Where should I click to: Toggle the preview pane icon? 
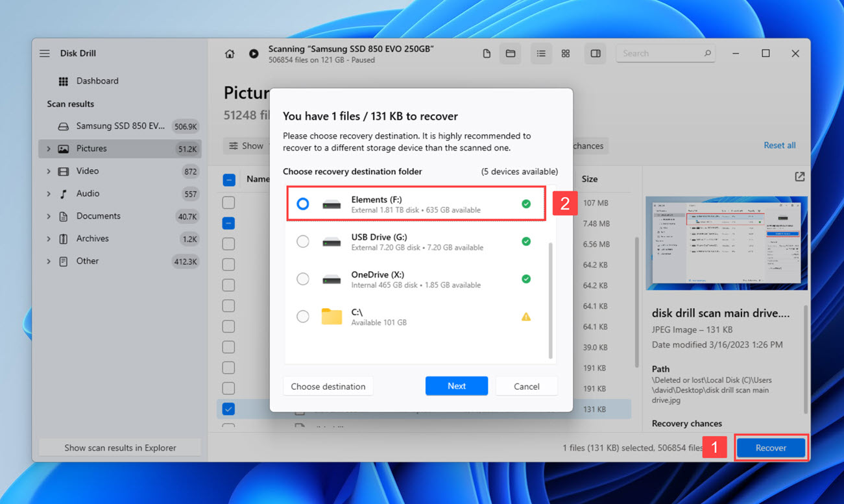point(596,54)
